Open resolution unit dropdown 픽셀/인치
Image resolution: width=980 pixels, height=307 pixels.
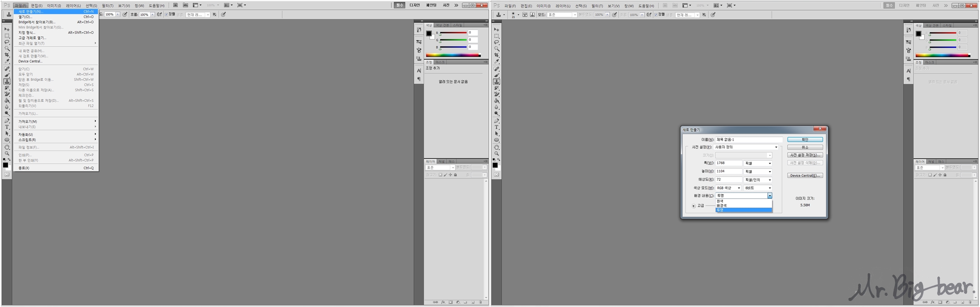tap(758, 180)
